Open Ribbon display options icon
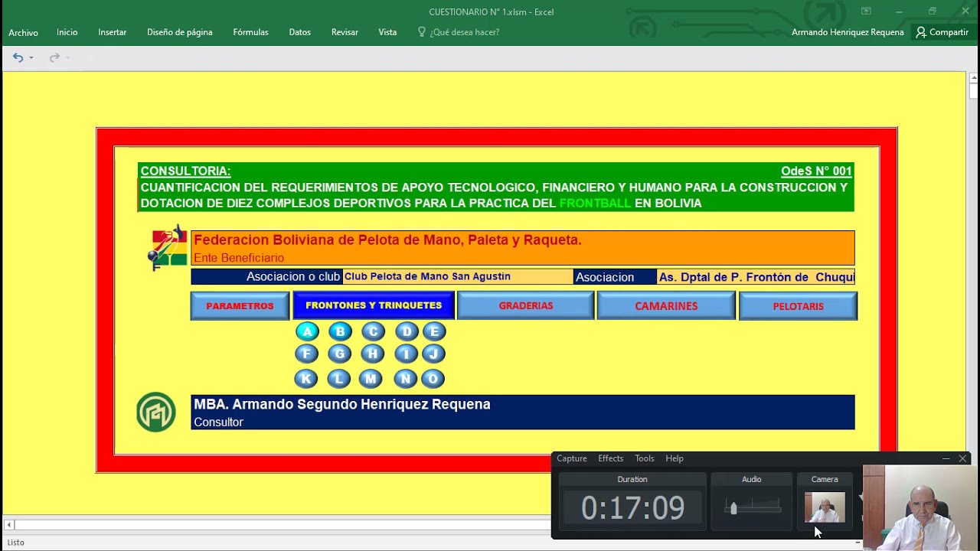 866,11
